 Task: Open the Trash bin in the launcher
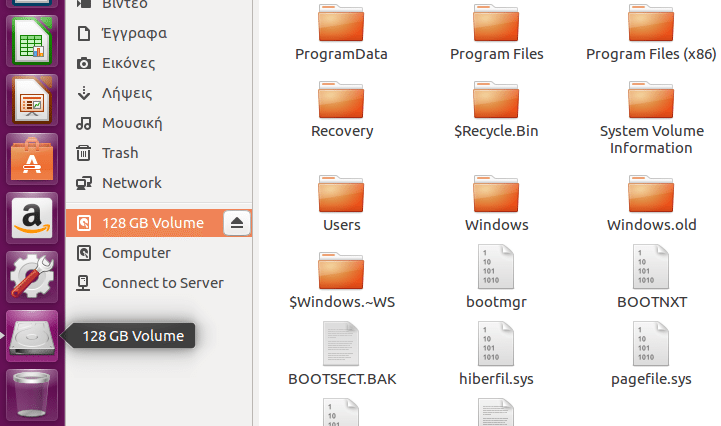(32, 395)
